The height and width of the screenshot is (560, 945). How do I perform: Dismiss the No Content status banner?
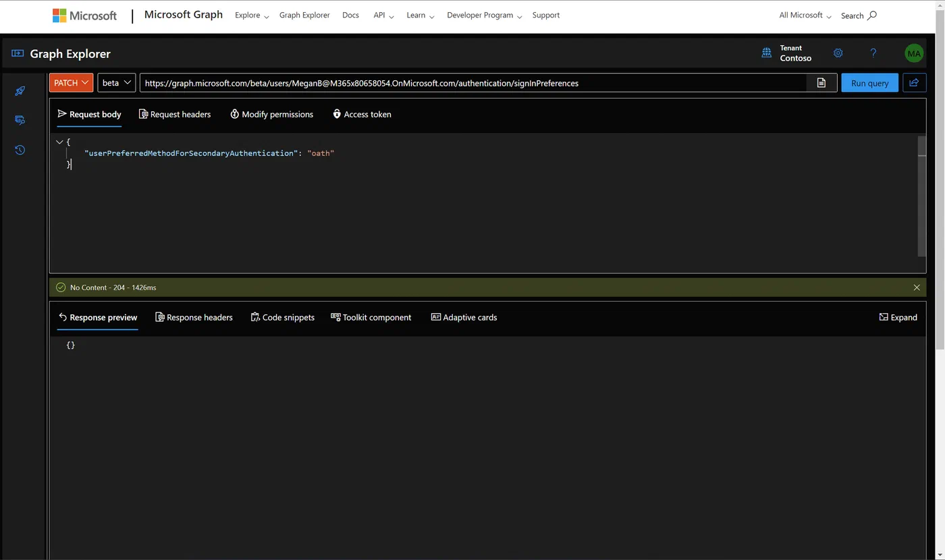(x=917, y=287)
